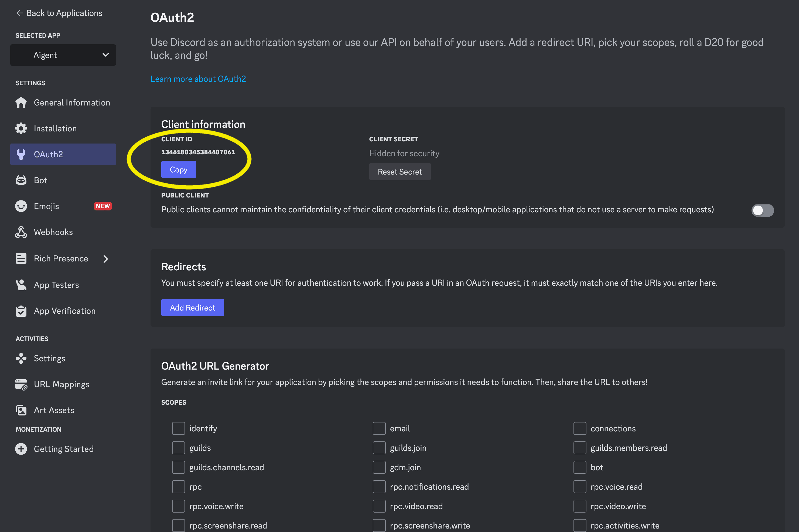Click the Add Redirect button
Screen dimensions: 799x532
tap(192, 307)
